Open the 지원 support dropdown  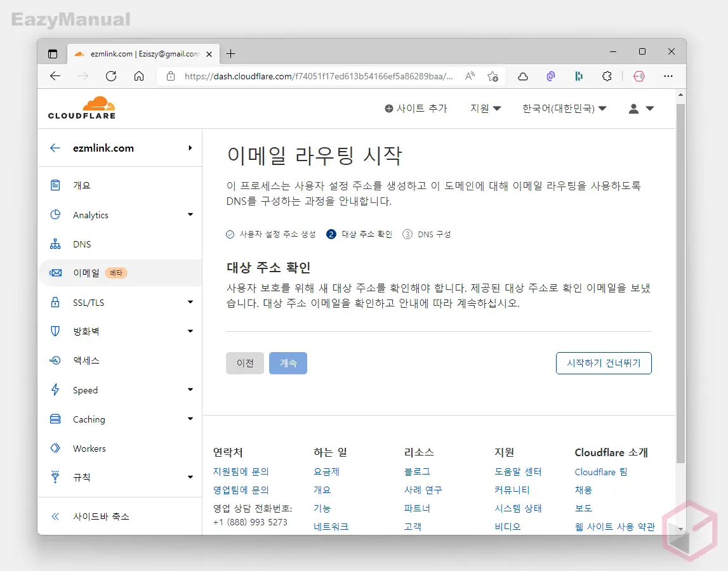pyautogui.click(x=485, y=108)
